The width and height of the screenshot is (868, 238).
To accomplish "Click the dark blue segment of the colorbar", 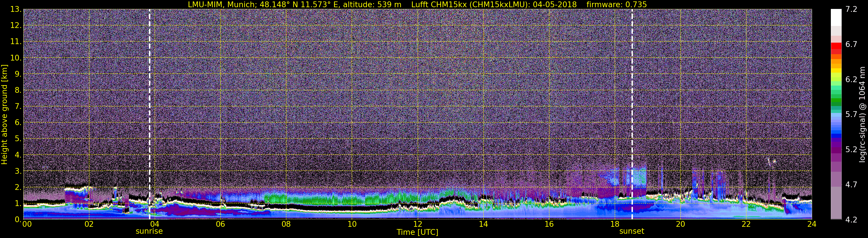I will click(836, 136).
